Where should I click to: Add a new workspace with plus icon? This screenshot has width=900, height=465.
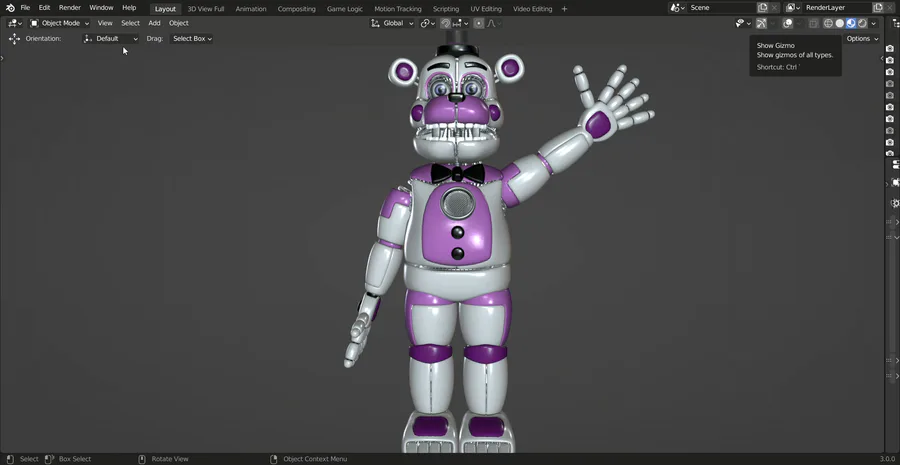pos(564,9)
